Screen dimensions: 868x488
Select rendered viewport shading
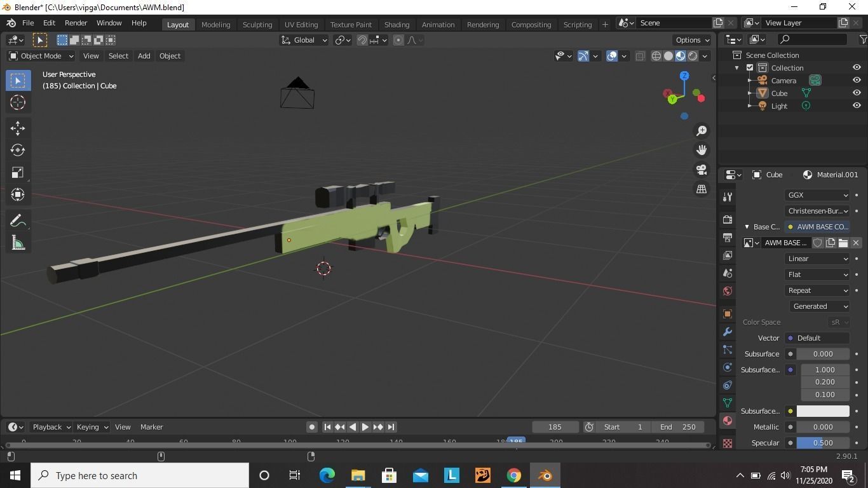(693, 56)
